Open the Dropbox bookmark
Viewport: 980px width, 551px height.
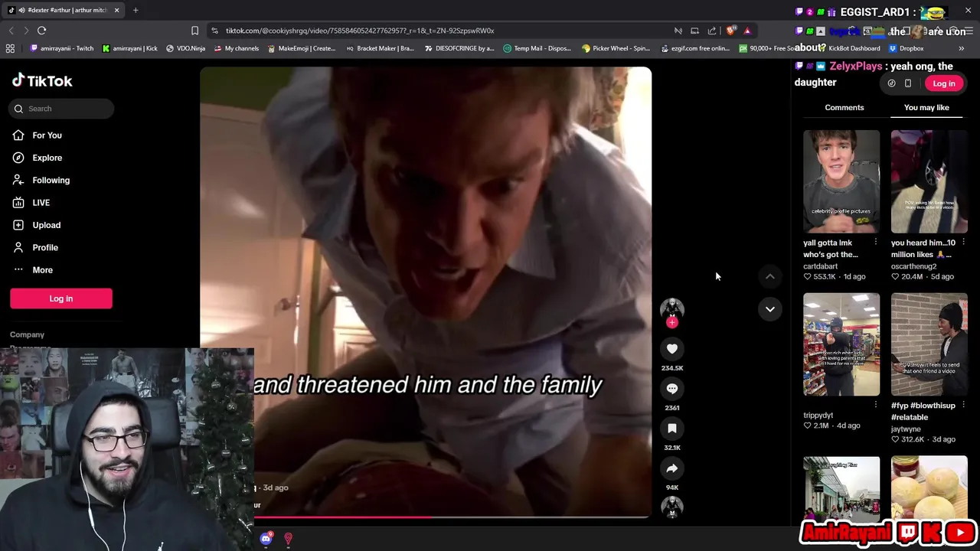tap(906, 48)
